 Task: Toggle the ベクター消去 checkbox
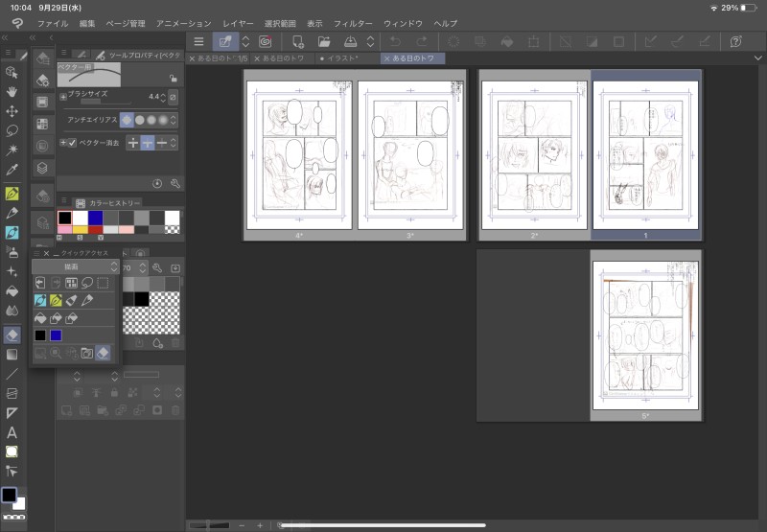72,143
